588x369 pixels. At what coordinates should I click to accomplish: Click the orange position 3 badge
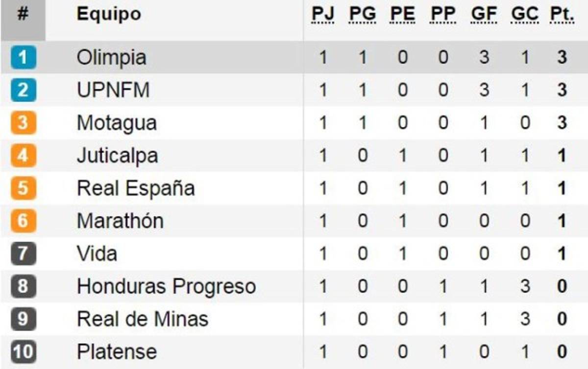click(23, 123)
